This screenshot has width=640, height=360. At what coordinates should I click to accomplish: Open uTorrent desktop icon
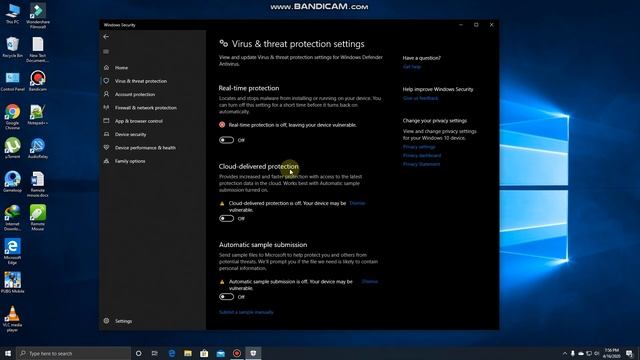coord(12,148)
